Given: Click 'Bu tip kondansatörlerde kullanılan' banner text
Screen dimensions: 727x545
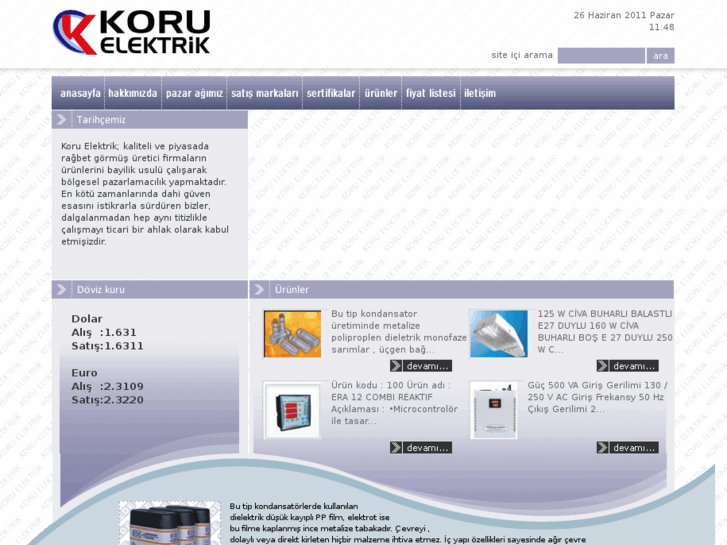Looking at the screenshot, I should [x=293, y=506].
